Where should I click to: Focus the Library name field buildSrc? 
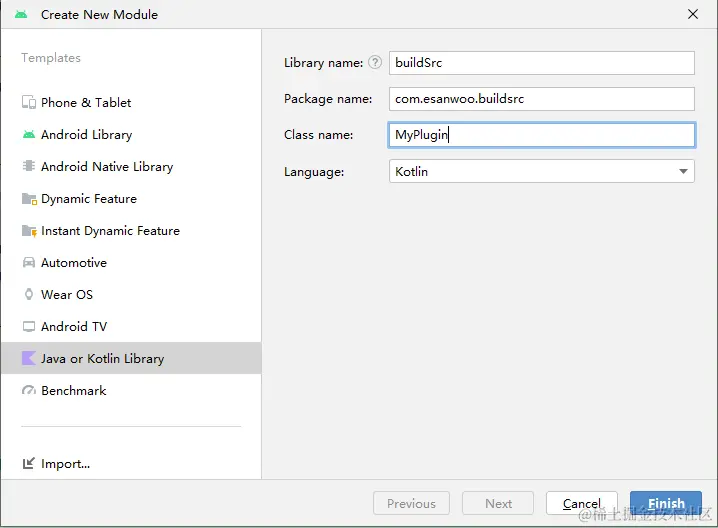542,63
